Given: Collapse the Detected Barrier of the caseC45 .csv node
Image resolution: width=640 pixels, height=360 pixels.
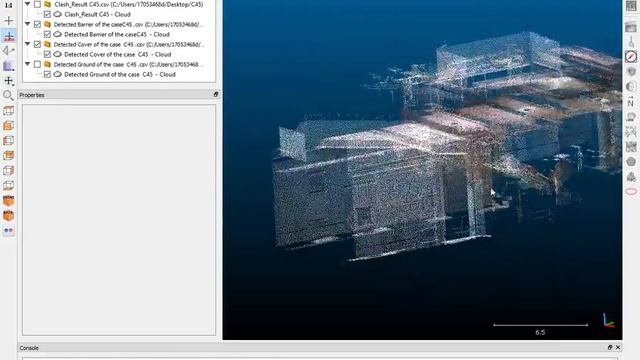Looking at the screenshot, I should coord(27,24).
